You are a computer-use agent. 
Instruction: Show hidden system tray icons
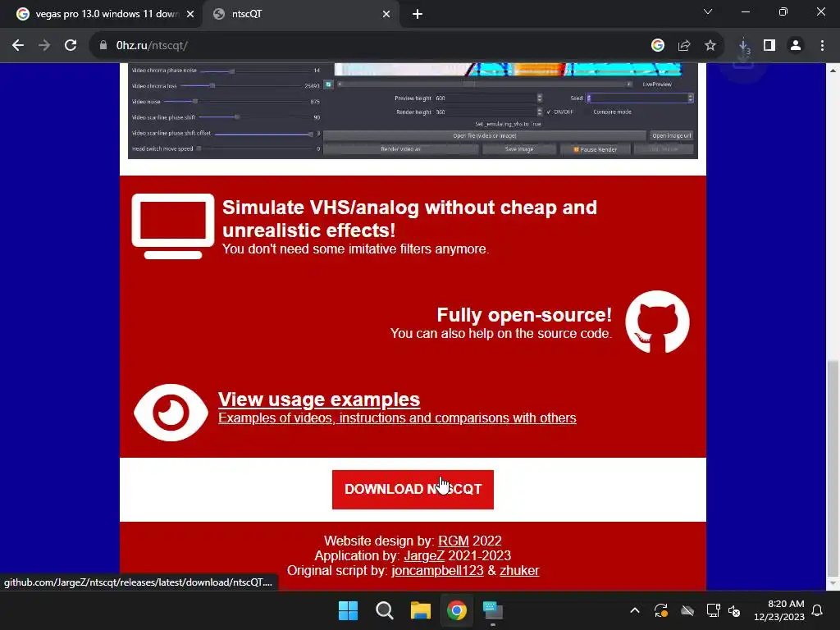(x=634, y=610)
